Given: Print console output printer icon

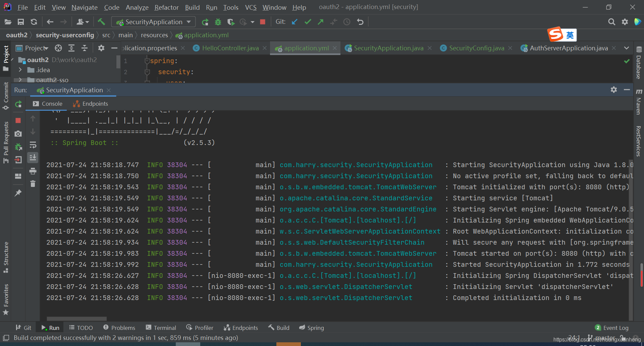Looking at the screenshot, I should [x=33, y=171].
